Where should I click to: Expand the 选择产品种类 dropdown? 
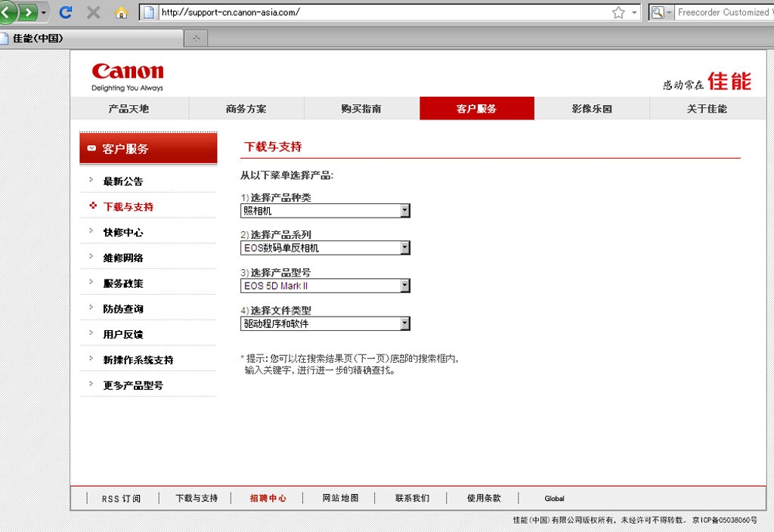(x=405, y=211)
